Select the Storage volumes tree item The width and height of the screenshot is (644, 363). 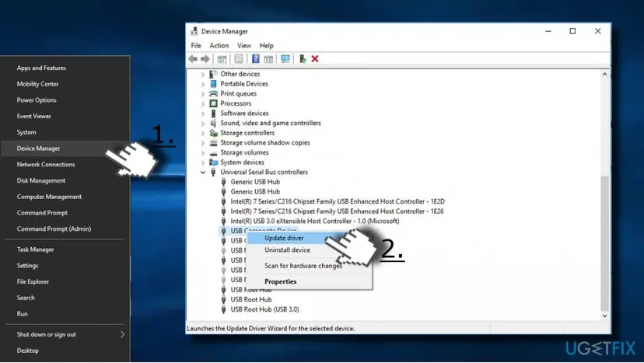(244, 153)
